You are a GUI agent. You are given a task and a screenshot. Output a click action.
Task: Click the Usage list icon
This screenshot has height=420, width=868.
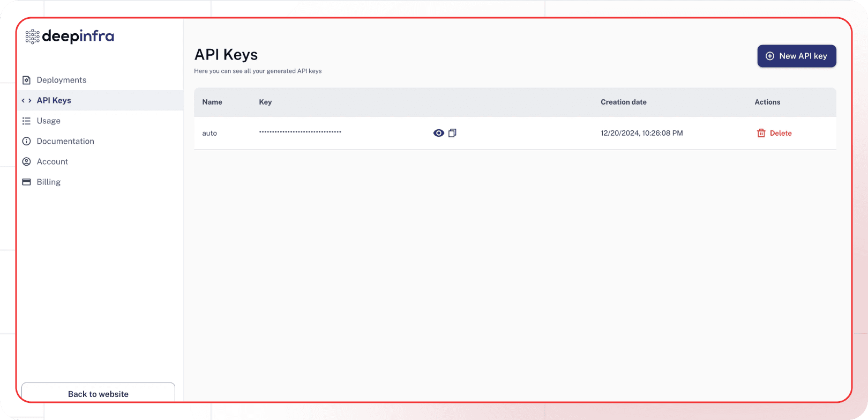26,121
